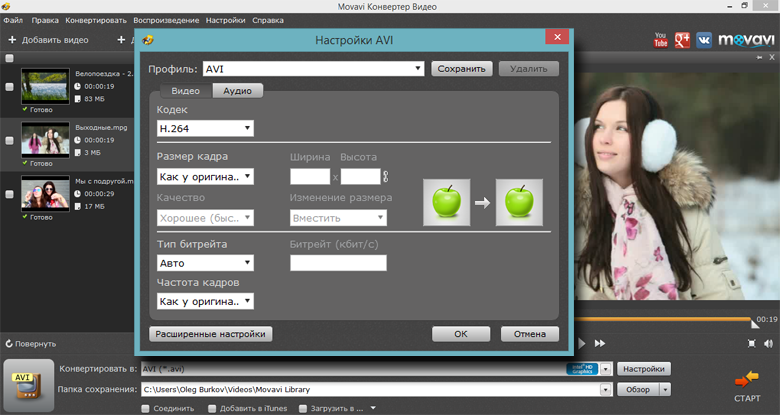Image resolution: width=780 pixels, height=415 pixels.
Task: Select the Выходные.mpg video thumbnail
Action: coord(45,140)
